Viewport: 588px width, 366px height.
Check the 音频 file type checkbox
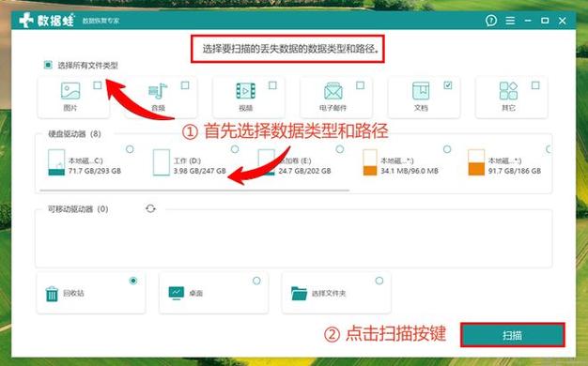point(185,85)
